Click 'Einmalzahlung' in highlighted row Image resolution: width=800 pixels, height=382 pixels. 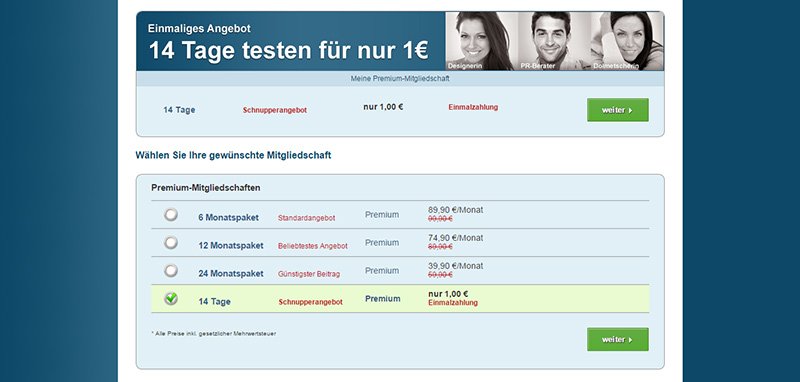[x=453, y=303]
